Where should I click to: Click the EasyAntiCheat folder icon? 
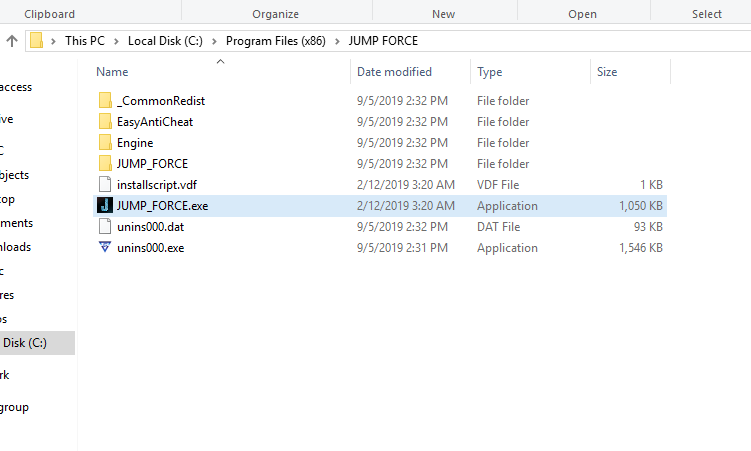(105, 122)
